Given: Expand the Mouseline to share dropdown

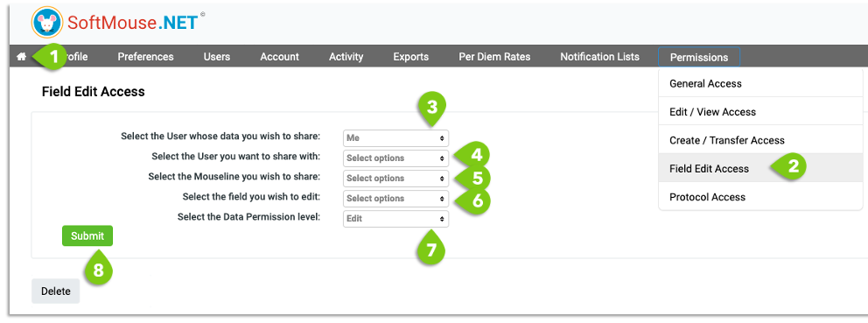Looking at the screenshot, I should (x=395, y=179).
